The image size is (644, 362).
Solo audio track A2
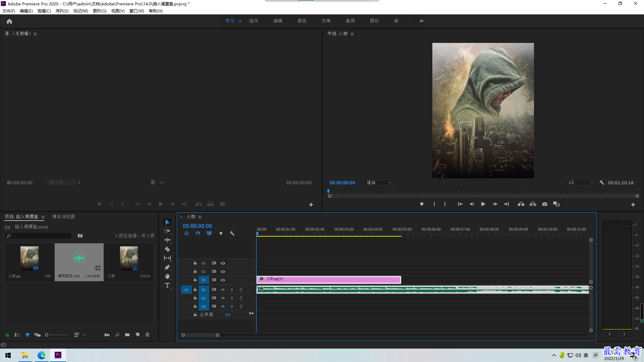click(x=232, y=298)
